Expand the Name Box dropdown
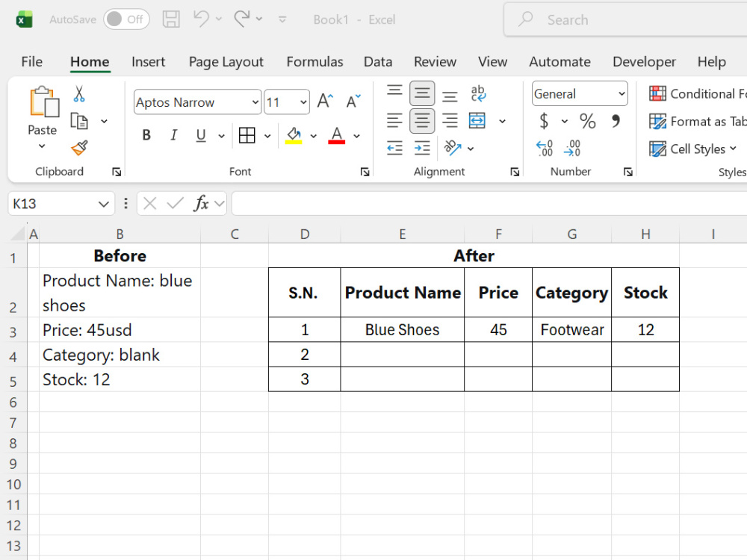The height and width of the screenshot is (560, 747). click(x=103, y=205)
